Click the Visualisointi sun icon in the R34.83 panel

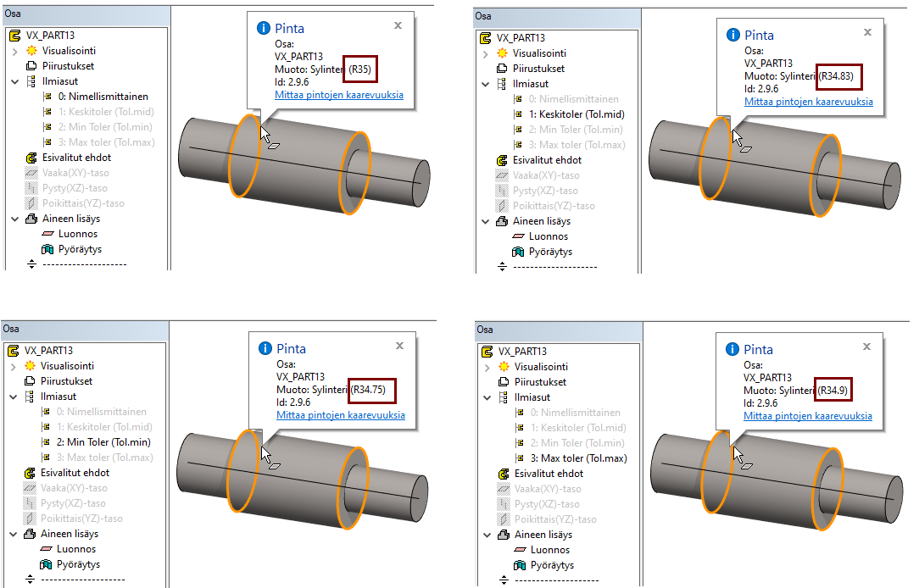[x=502, y=53]
